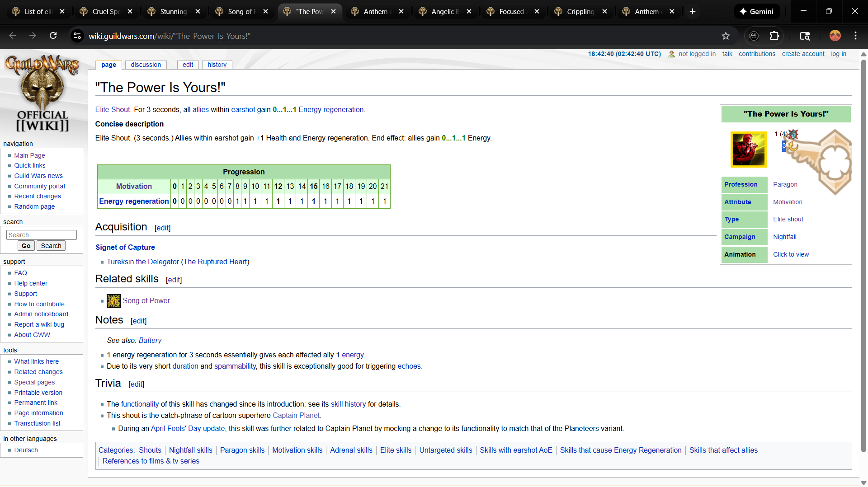Image resolution: width=868 pixels, height=487 pixels.
Task: Click the log in link
Action: tap(839, 54)
